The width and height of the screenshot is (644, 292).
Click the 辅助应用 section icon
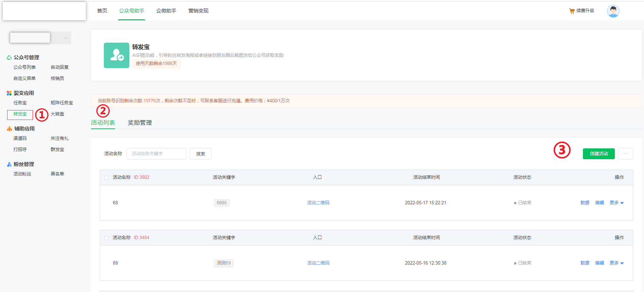click(x=10, y=129)
